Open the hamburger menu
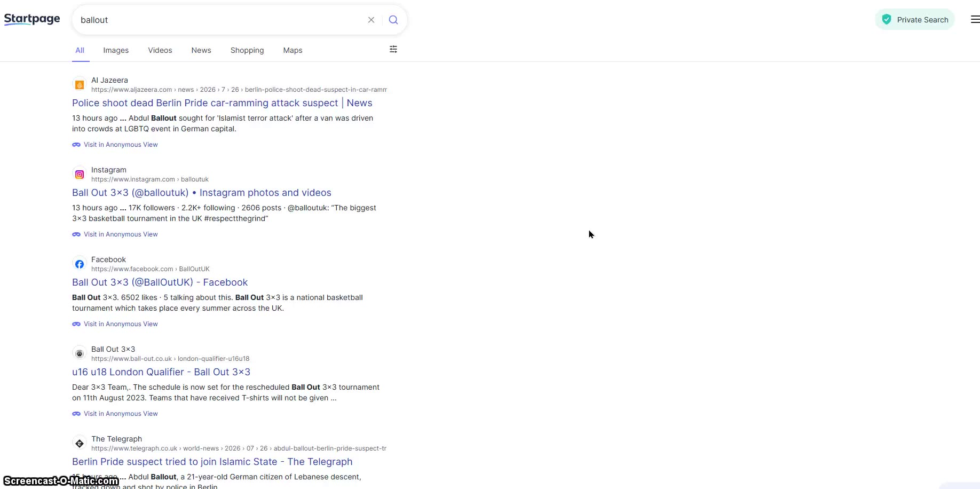980x489 pixels. click(975, 20)
